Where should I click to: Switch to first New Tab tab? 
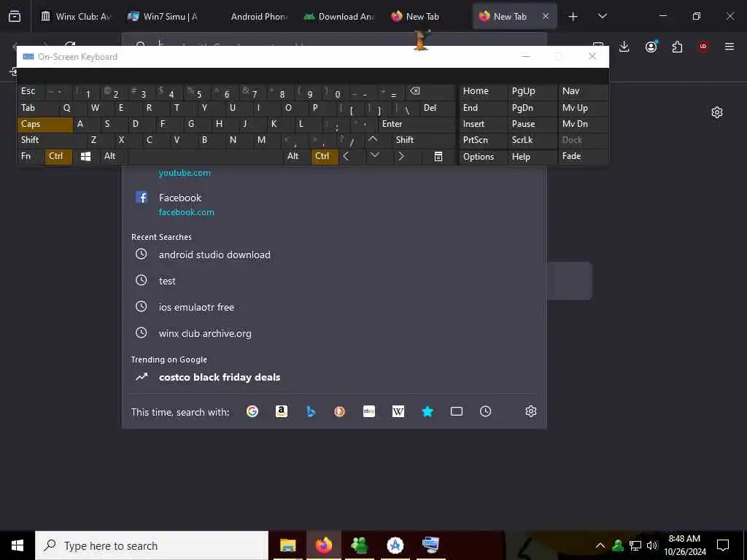coord(426,17)
